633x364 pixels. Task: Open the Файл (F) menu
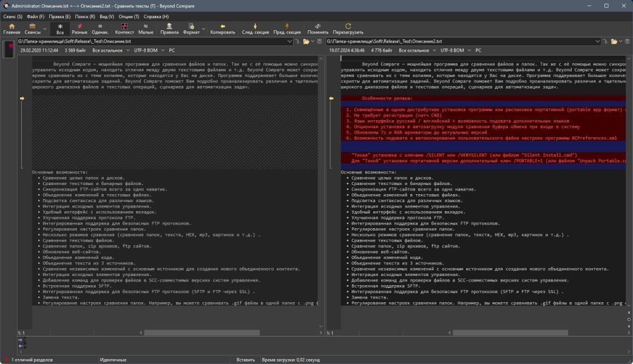pyautogui.click(x=36, y=16)
